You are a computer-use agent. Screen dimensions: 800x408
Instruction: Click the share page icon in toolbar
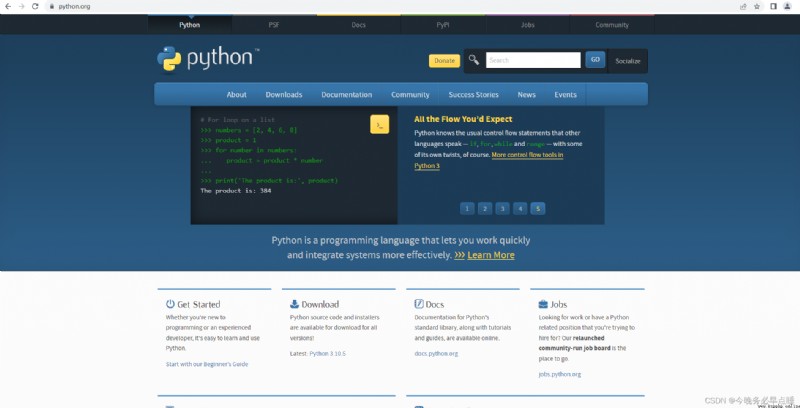(x=743, y=7)
